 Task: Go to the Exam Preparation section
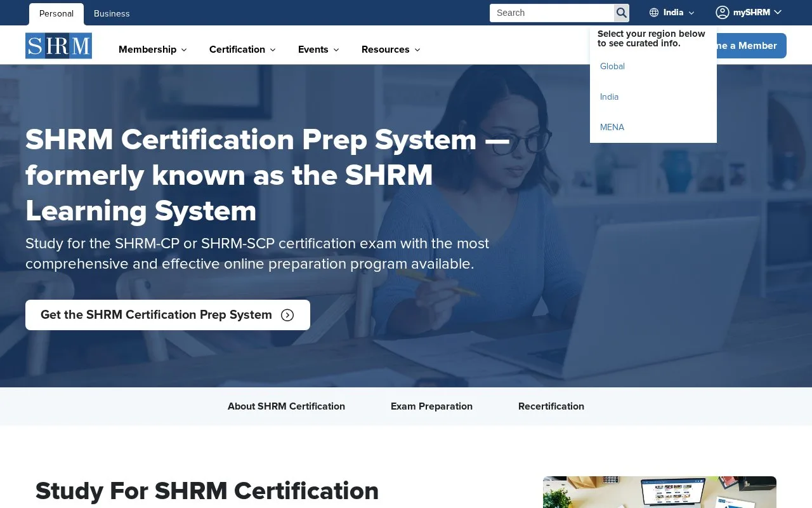point(431,406)
